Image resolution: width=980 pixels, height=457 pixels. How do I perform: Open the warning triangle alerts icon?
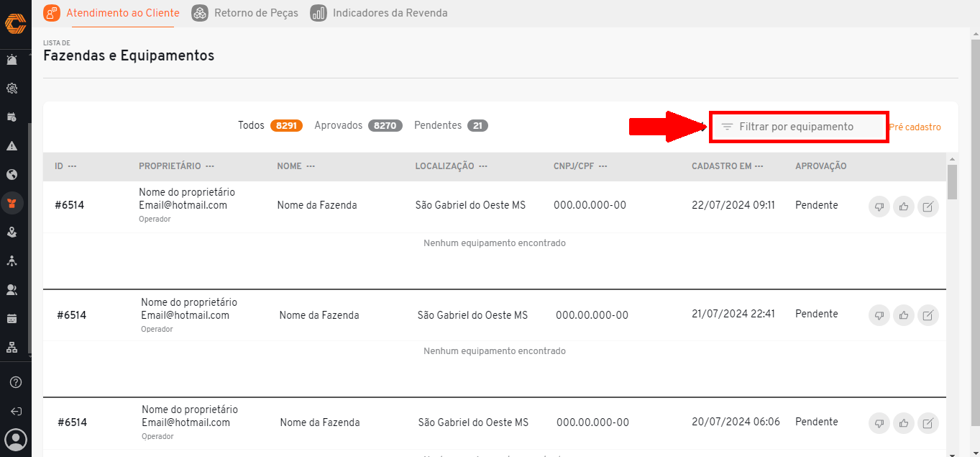(12, 145)
